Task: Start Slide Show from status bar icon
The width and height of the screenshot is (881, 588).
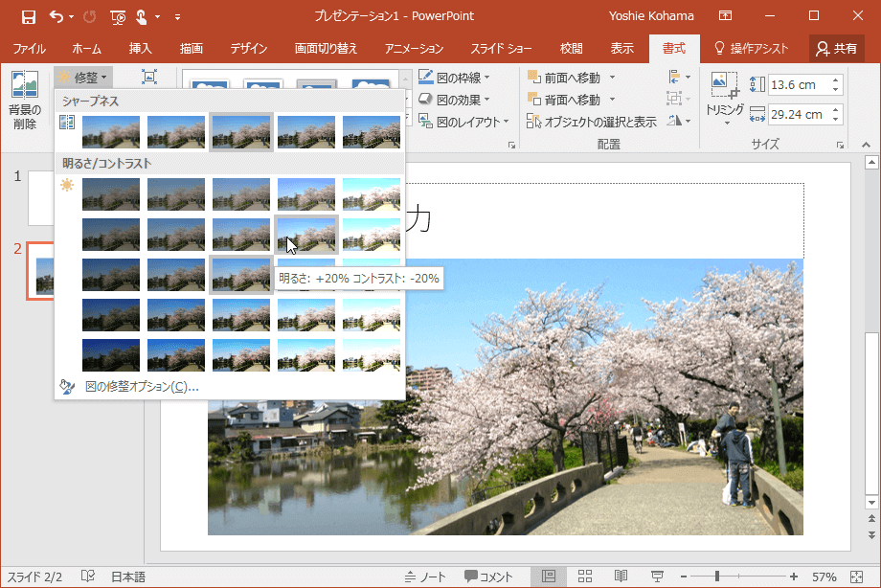Action: point(657,577)
